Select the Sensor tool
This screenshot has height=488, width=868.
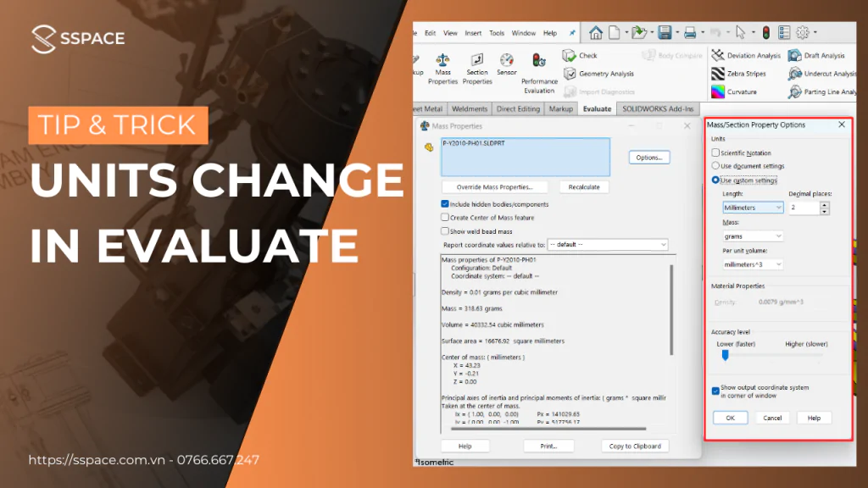507,64
